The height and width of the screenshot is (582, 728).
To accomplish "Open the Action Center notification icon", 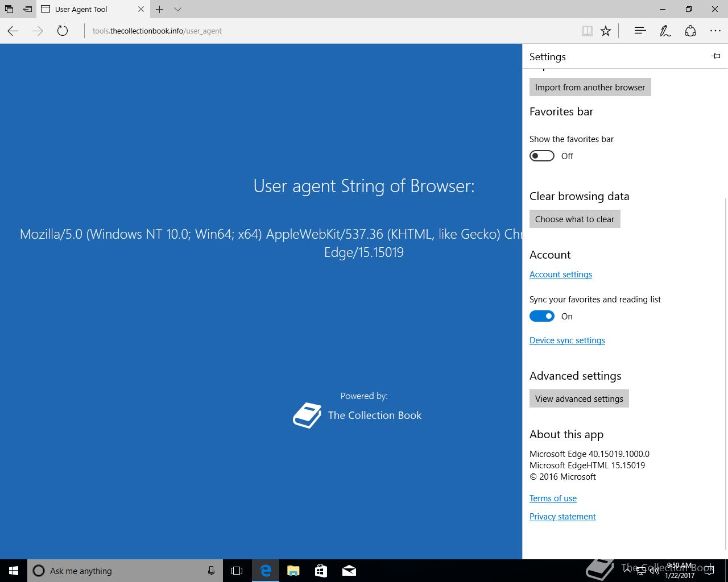I will (x=709, y=571).
